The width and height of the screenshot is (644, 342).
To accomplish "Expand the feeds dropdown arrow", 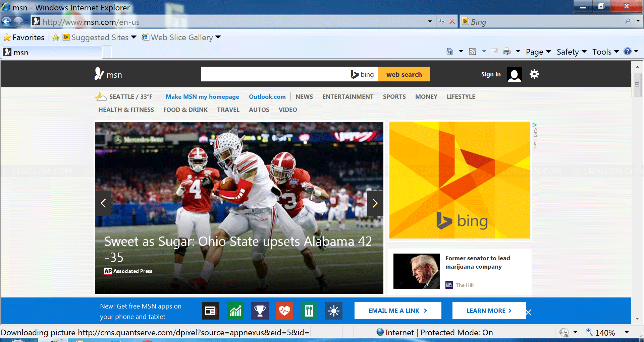I will coord(484,51).
